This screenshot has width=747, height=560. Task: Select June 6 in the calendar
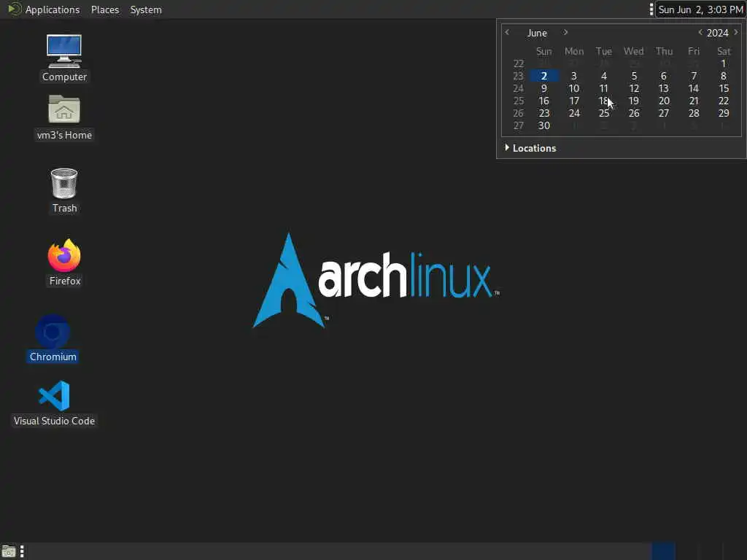664,76
